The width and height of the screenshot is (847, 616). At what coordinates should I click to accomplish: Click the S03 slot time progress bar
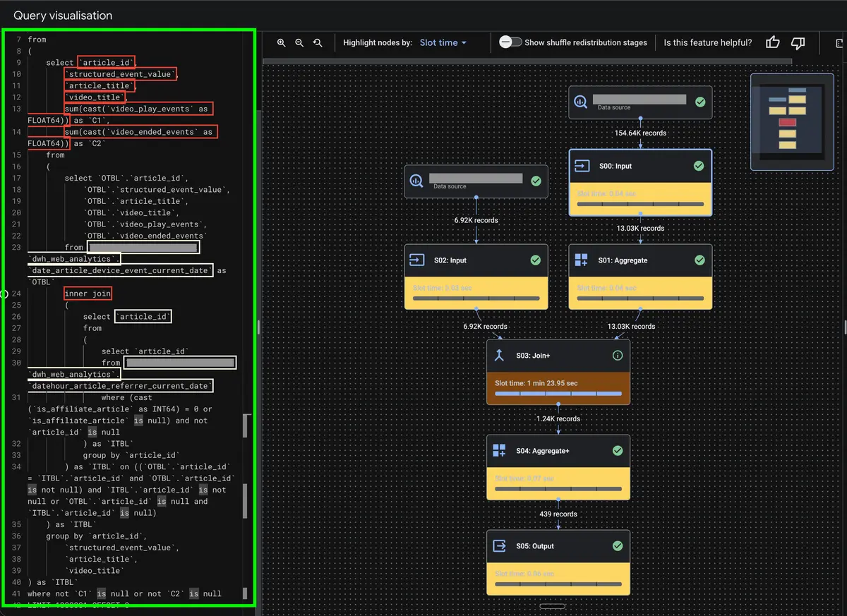click(558, 394)
